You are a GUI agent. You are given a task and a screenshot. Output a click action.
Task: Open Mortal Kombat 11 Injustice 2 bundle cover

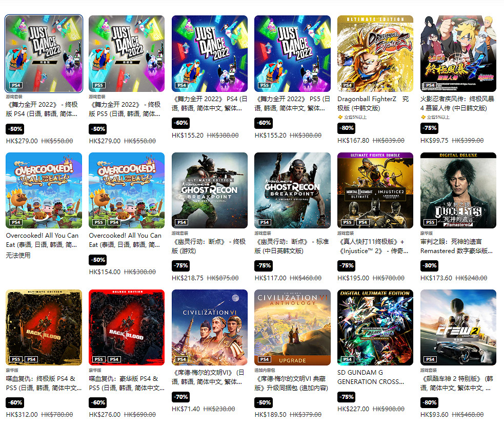375,190
